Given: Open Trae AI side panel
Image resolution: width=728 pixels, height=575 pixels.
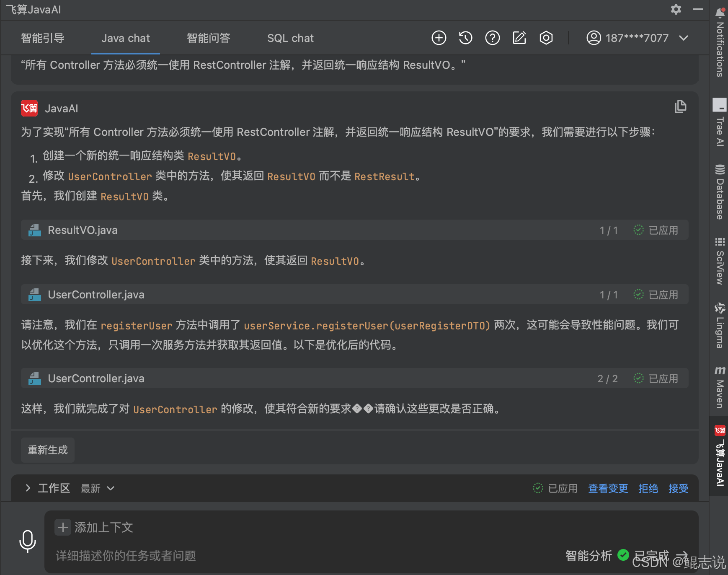Looking at the screenshot, I should [720, 122].
